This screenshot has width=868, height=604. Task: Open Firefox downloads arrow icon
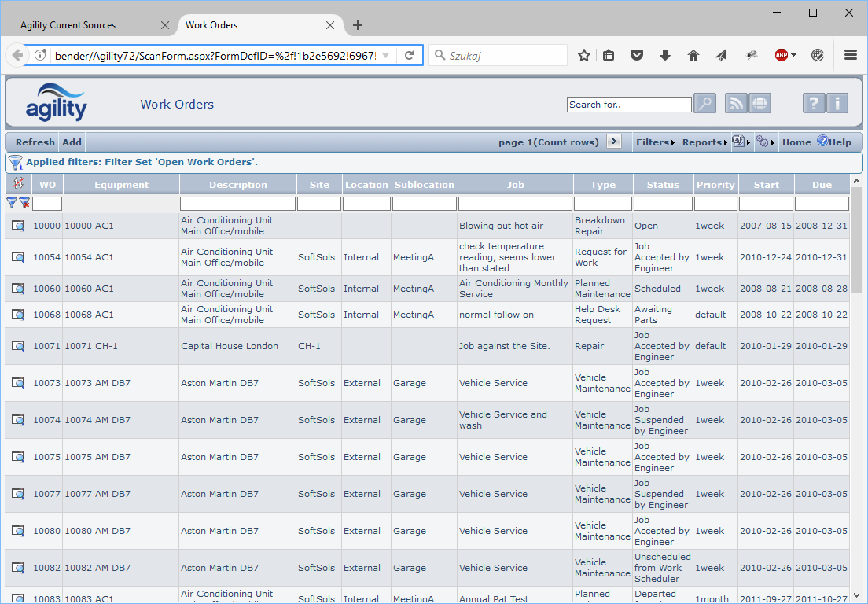coord(665,55)
